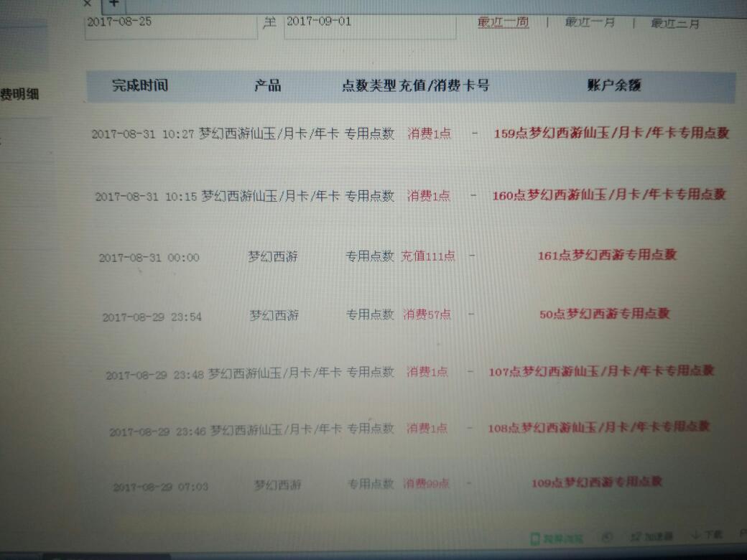Select product name in the 10:27 row
The image size is (747, 560).
tap(269, 134)
